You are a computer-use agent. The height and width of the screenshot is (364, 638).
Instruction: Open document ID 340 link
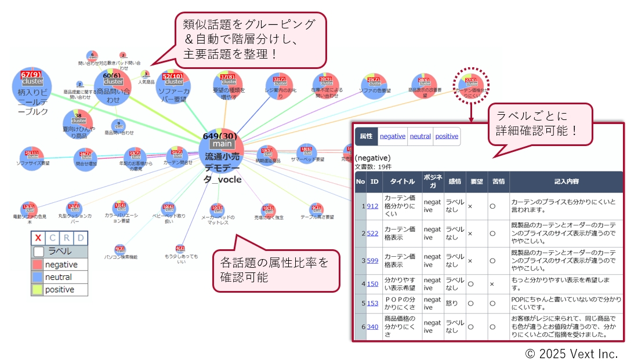click(x=372, y=326)
